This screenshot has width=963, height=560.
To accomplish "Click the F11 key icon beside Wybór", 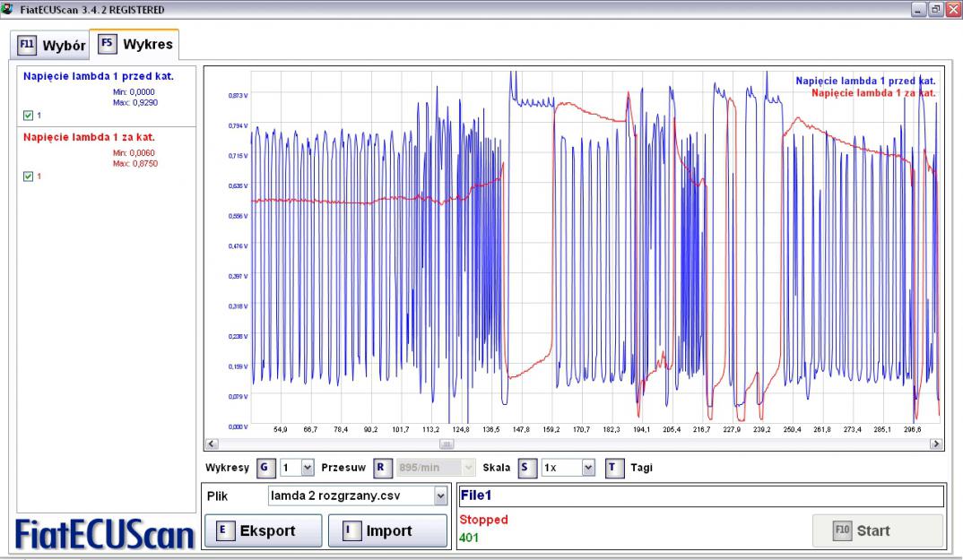I will point(28,46).
